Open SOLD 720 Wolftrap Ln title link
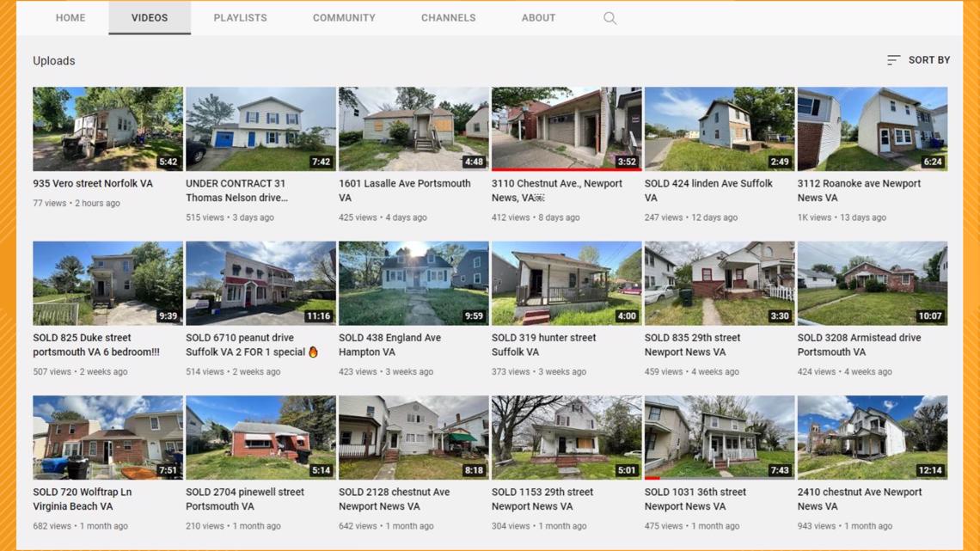Screen dimensions: 980x551 pos(83,499)
